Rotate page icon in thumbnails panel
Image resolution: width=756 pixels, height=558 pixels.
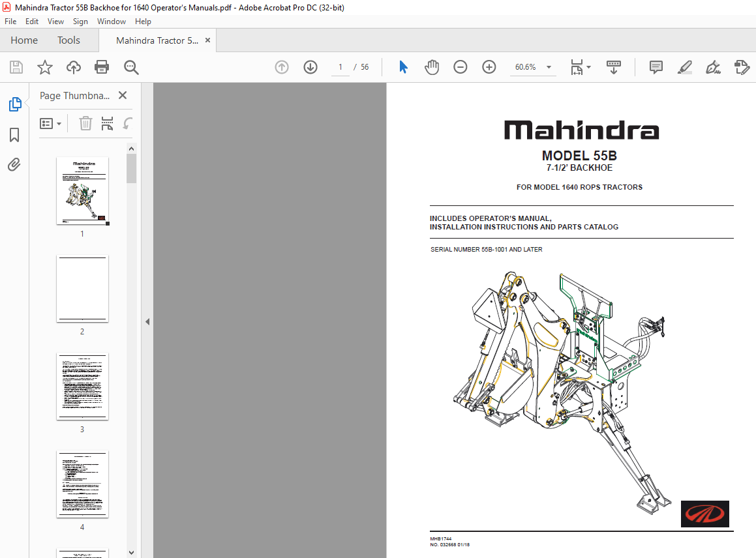coord(127,124)
